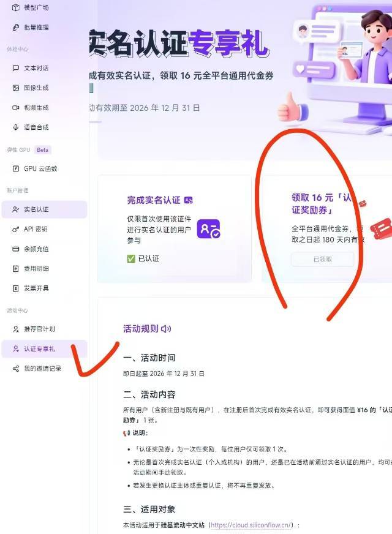Screen dimensions: 392x534
Task: Select 认证专享礼 menu item
Action: coord(44,348)
